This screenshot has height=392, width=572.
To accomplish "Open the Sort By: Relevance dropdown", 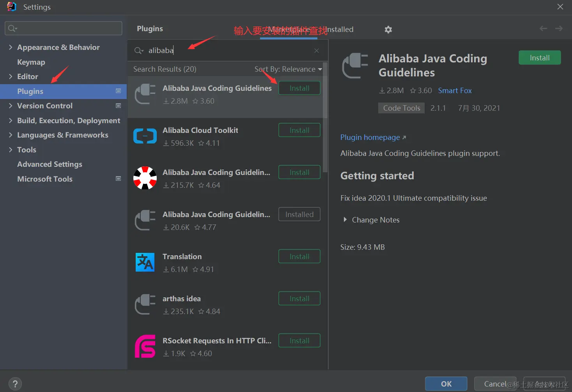I will (x=289, y=69).
